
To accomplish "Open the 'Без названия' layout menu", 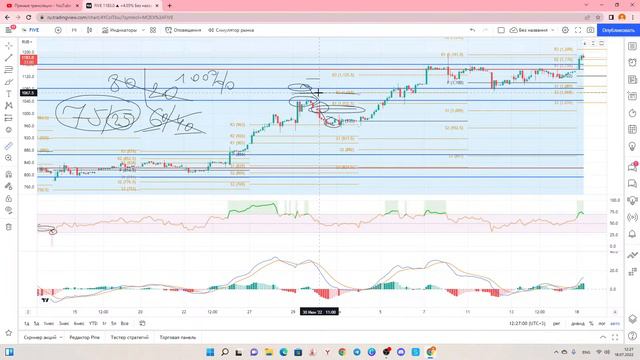I will click(532, 30).
